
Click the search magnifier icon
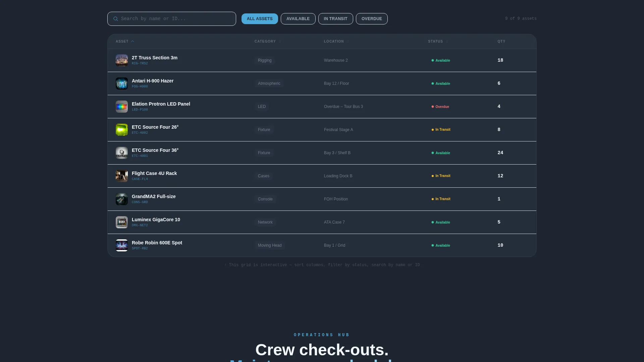(116, 19)
